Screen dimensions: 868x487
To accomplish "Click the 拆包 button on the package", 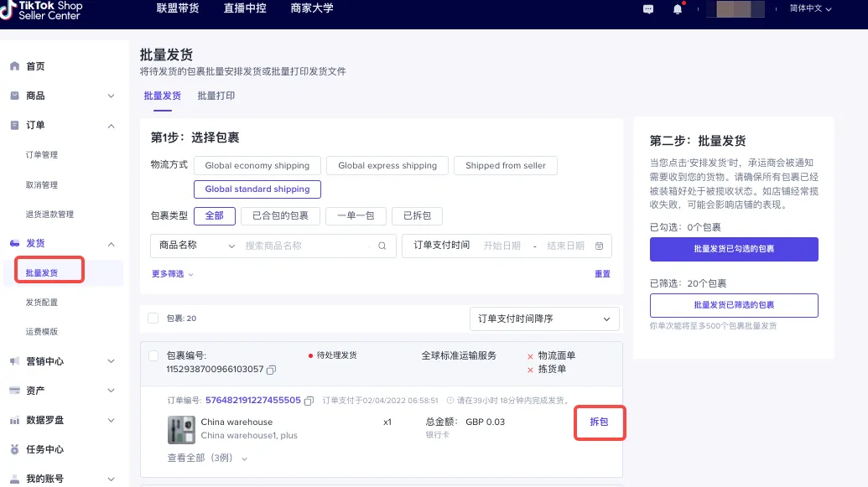I will [x=599, y=422].
